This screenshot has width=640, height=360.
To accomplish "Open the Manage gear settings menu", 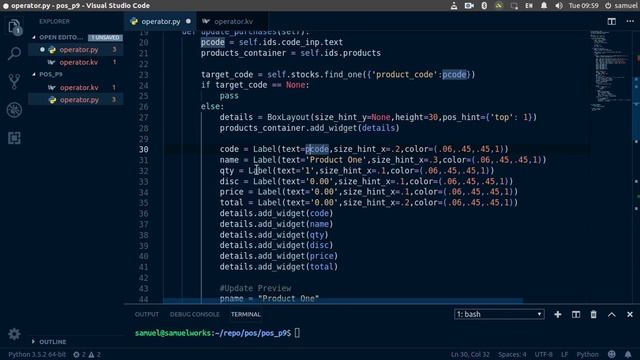I will 14,334.
